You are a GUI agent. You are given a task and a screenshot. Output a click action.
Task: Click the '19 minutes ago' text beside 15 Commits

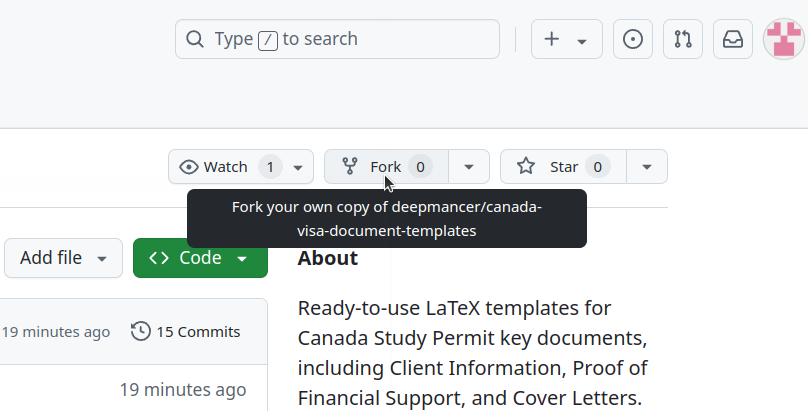[56, 332]
